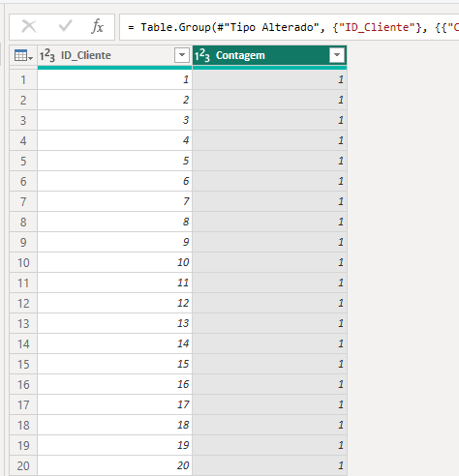
Task: Select row number 10 header
Action: (x=23, y=262)
